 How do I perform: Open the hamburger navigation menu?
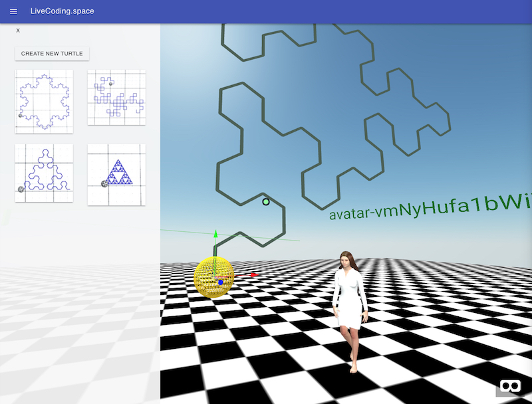13,11
